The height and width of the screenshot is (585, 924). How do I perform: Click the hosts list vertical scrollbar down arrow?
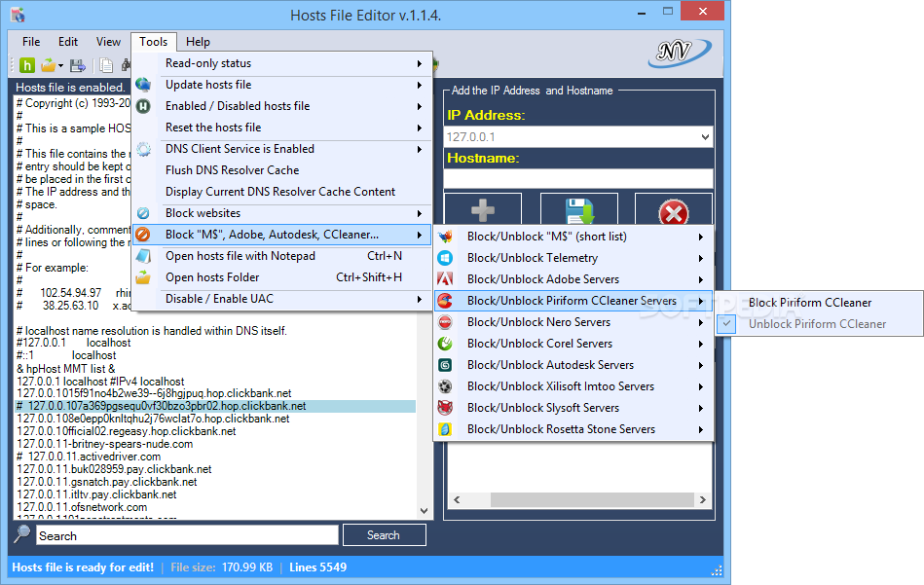click(424, 511)
